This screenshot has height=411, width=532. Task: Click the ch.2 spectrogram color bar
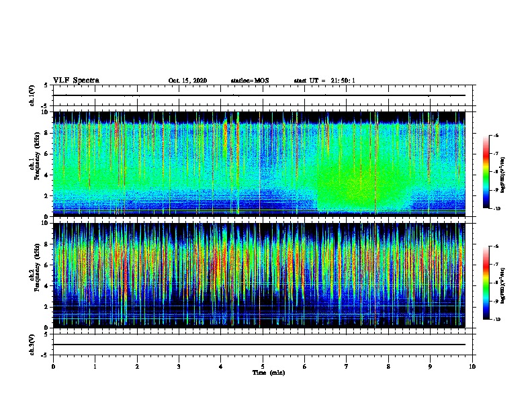point(486,283)
